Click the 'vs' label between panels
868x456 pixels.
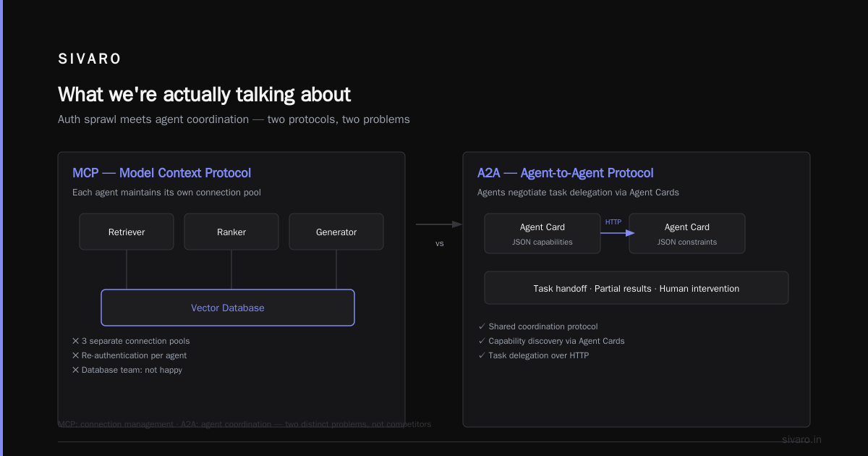point(440,243)
